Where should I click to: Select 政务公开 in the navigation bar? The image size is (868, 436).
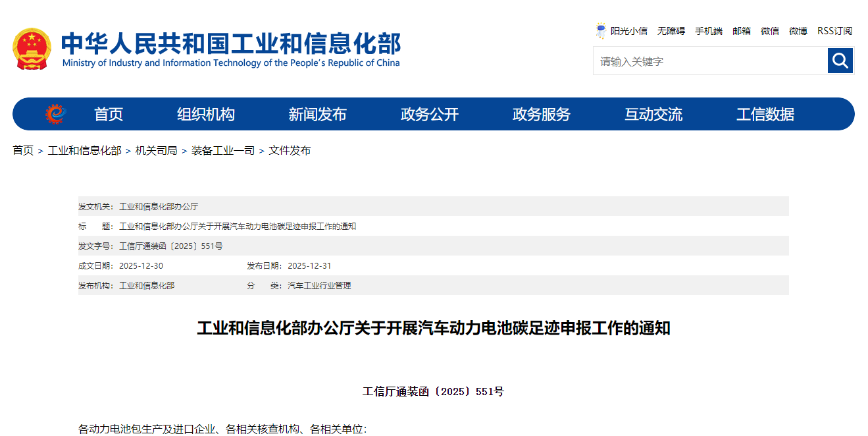429,114
